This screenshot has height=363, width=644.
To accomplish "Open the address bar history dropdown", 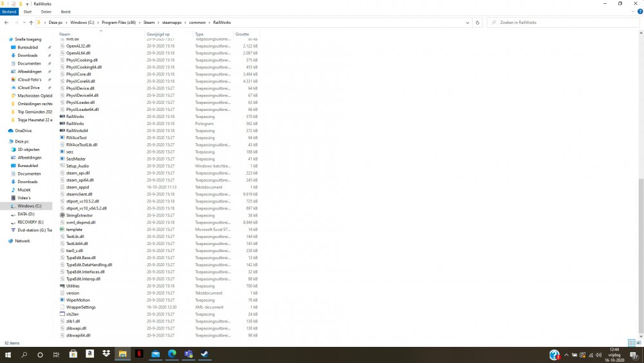I will point(466,23).
